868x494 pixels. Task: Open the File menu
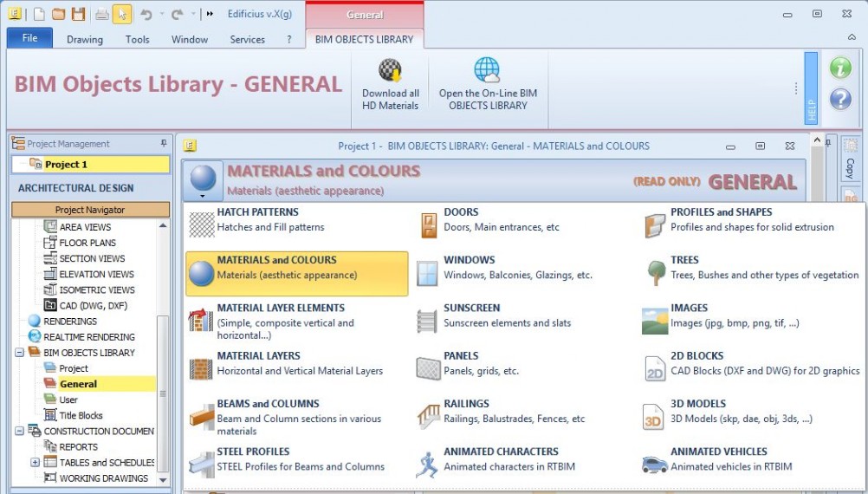[30, 38]
